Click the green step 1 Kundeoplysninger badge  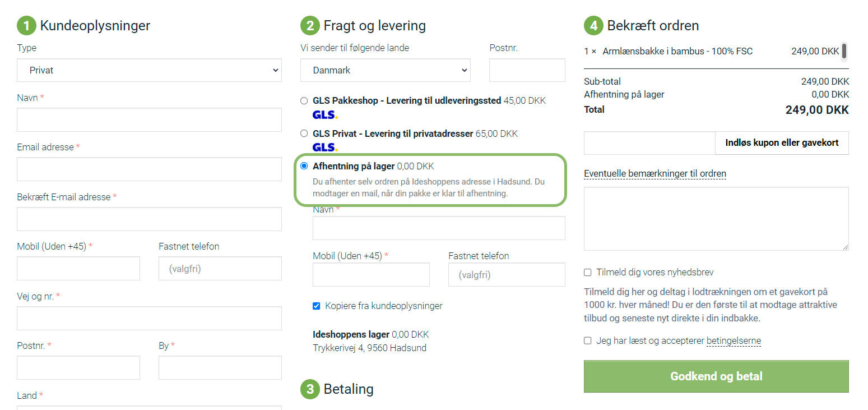pos(26,26)
